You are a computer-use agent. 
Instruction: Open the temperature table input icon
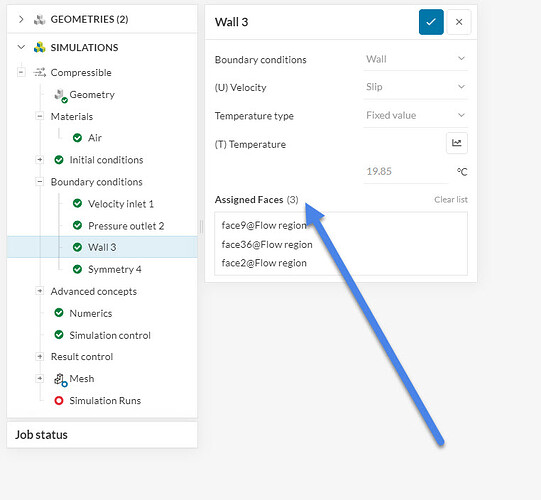(x=456, y=143)
